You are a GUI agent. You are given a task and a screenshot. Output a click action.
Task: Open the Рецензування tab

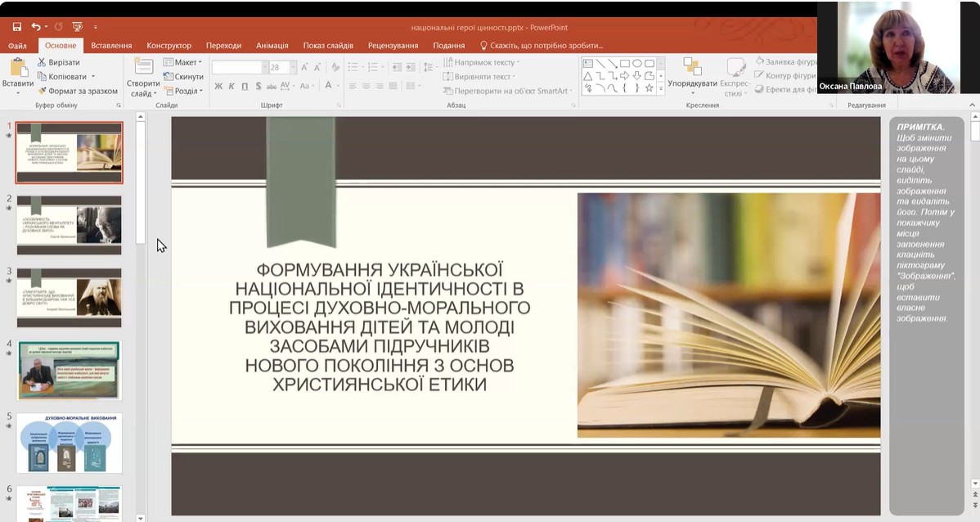click(x=393, y=46)
